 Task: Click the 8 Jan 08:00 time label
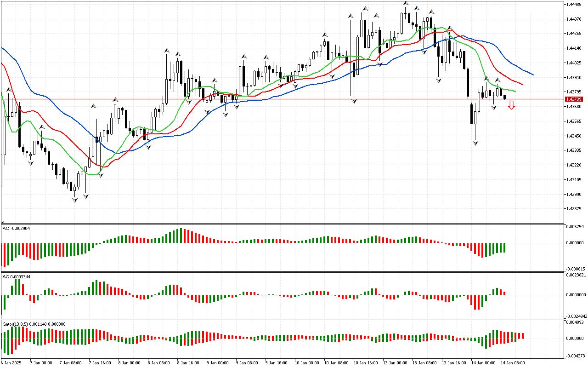(158, 362)
